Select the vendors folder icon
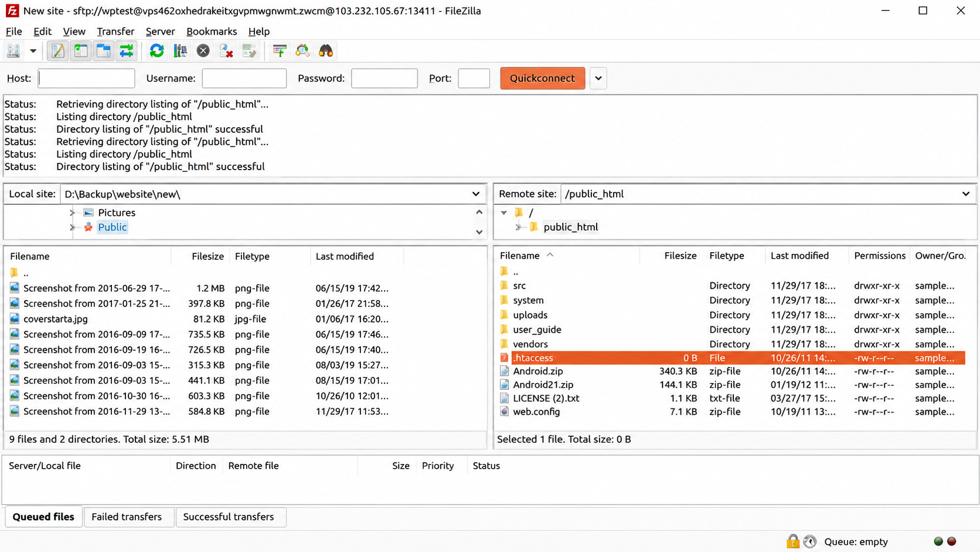The height and width of the screenshot is (552, 980). (x=504, y=344)
